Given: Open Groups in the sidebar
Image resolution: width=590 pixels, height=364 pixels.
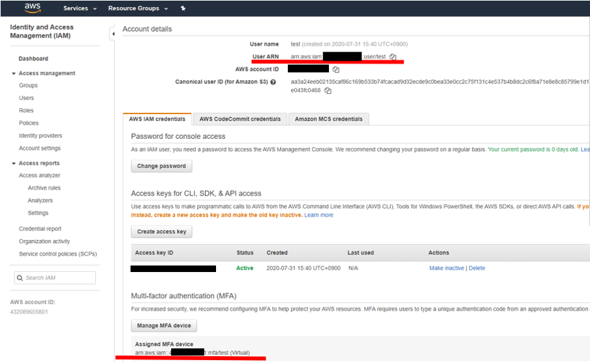Looking at the screenshot, I should [x=28, y=85].
